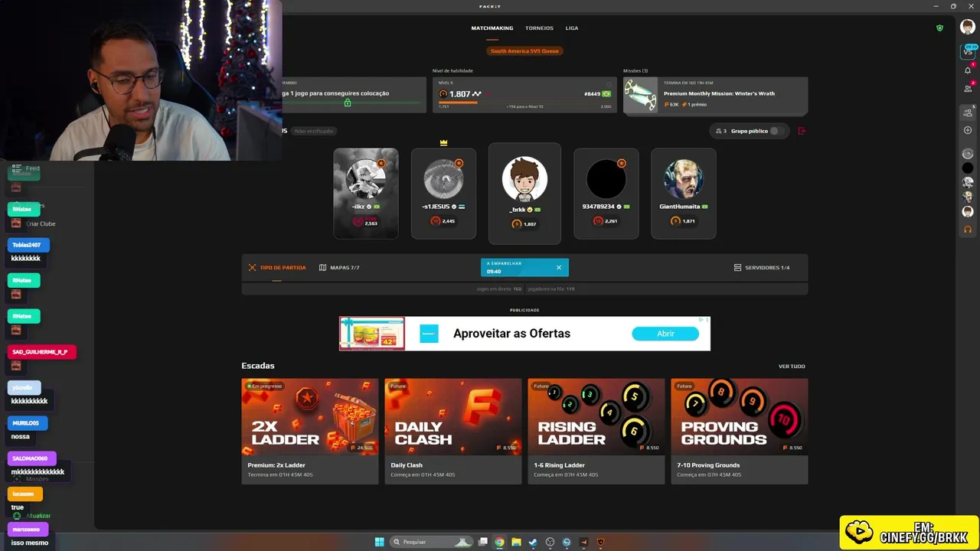Open the party members sidebar icon
This screenshot has height=551, width=980.
[968, 113]
